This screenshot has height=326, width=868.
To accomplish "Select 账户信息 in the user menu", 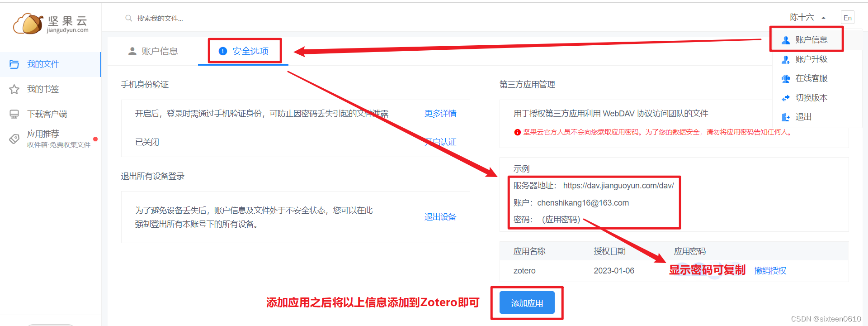I will click(811, 40).
